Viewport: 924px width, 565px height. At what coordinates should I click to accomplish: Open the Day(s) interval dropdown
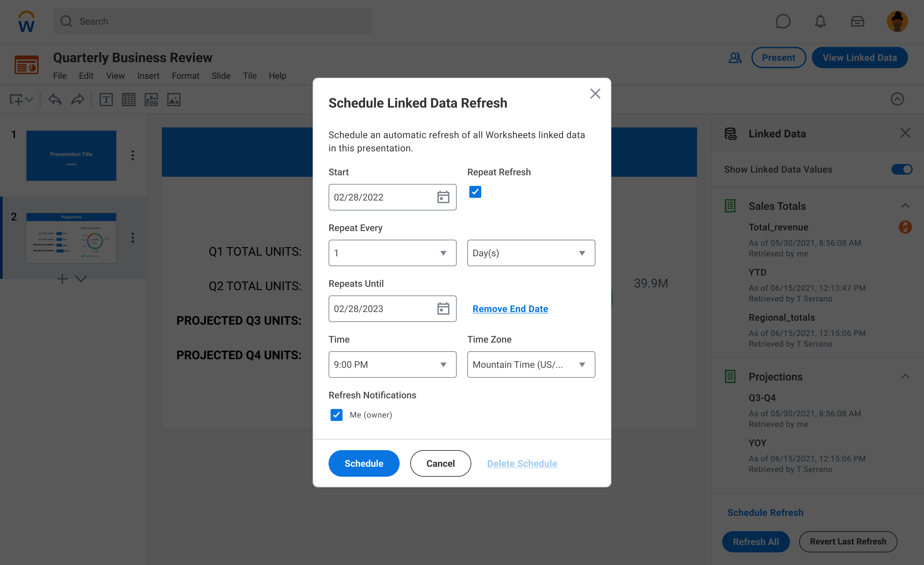531,253
